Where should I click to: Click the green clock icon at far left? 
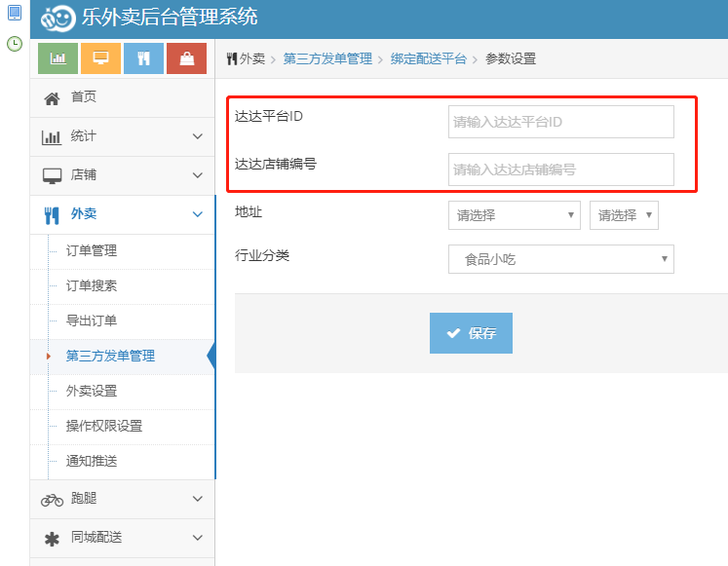point(15,44)
